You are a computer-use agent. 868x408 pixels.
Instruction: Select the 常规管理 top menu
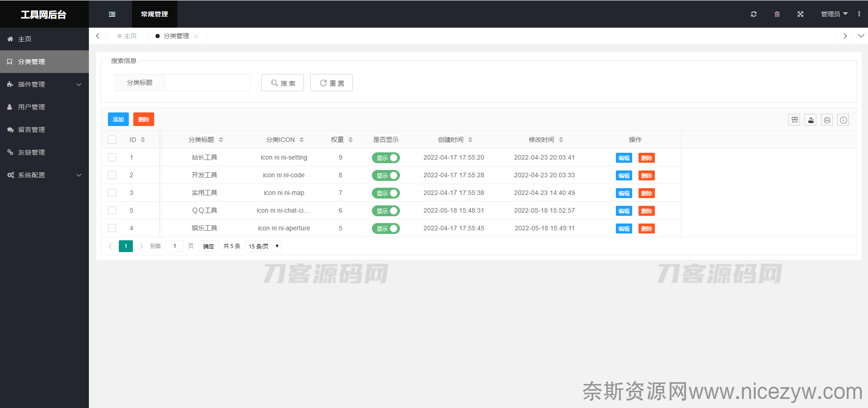click(155, 14)
